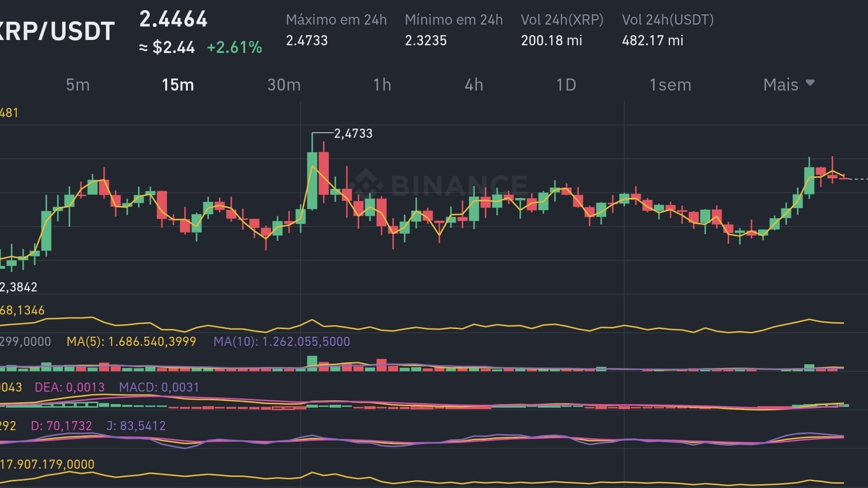
Task: Click the 68,1346 indicator value
Action: [22, 310]
